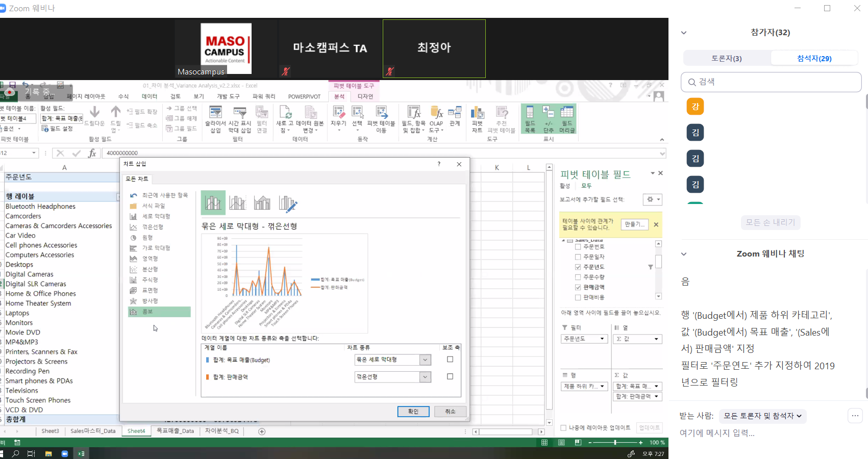Open chart type dropdown for 판매금액 series
The image size is (868, 459).
click(x=425, y=377)
